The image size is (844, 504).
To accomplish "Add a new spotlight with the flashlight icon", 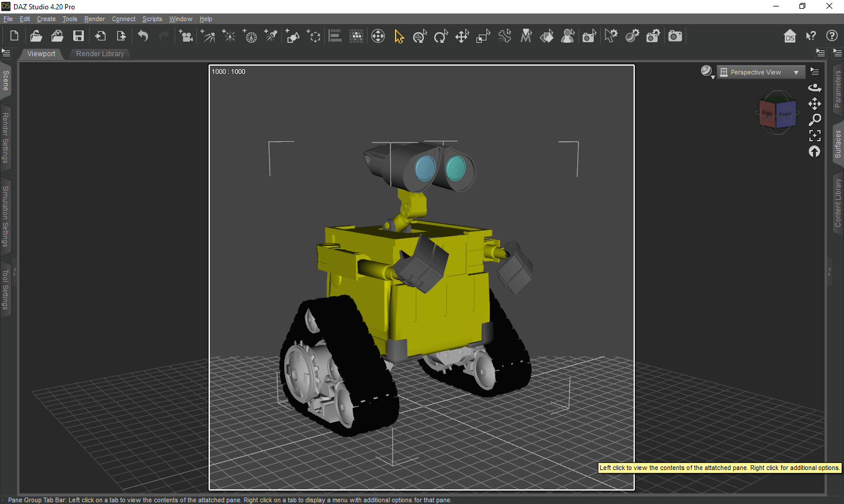I will pyautogui.click(x=271, y=36).
